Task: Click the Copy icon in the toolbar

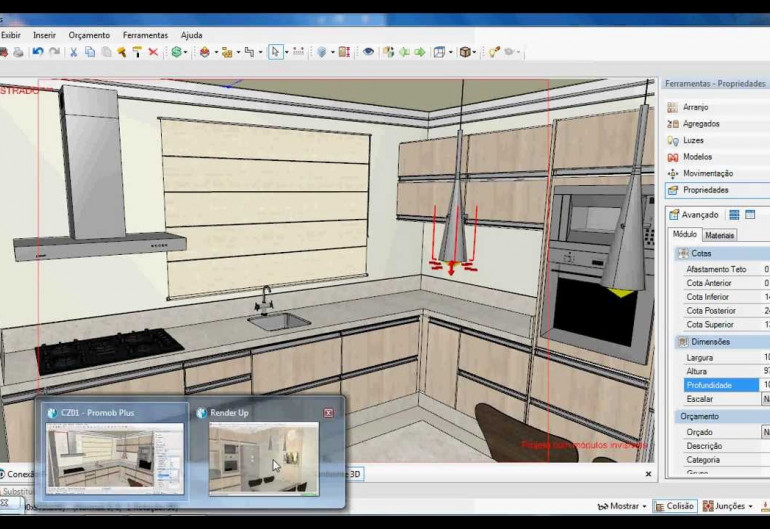Action: [90, 52]
